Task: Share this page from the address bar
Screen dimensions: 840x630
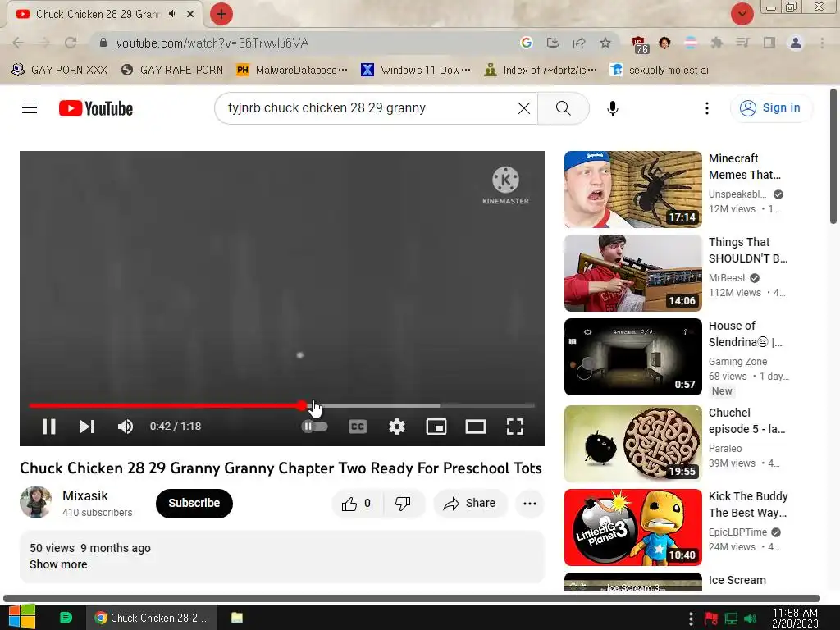Action: (x=579, y=43)
